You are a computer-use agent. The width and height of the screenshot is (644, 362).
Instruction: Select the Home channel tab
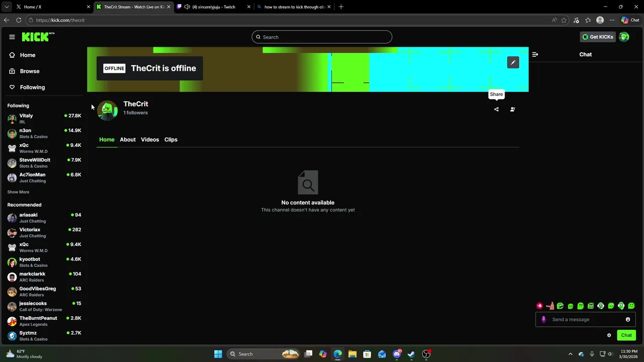pyautogui.click(x=107, y=139)
